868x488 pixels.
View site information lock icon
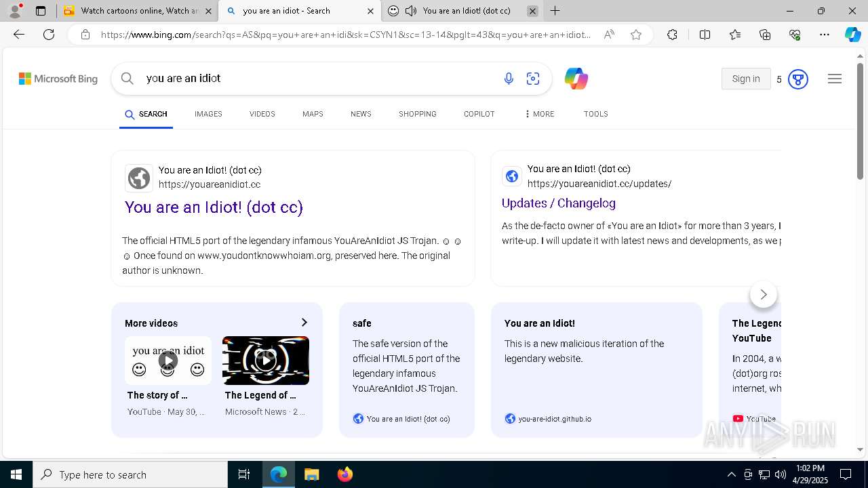(x=85, y=35)
